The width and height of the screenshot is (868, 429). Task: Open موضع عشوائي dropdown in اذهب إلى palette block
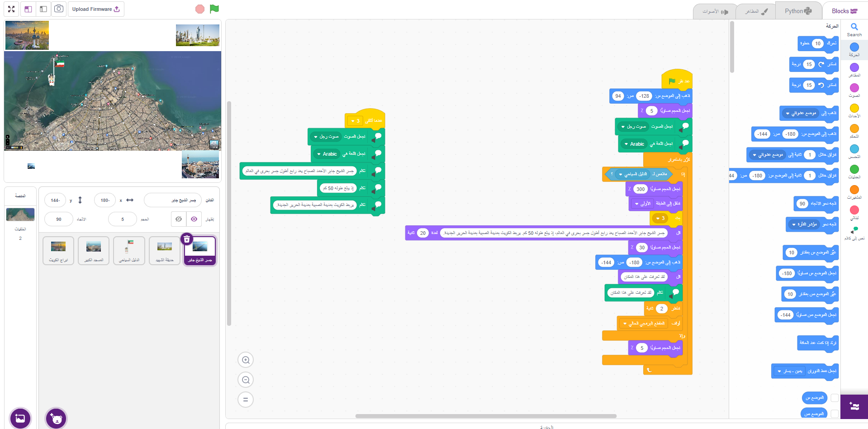801,113
